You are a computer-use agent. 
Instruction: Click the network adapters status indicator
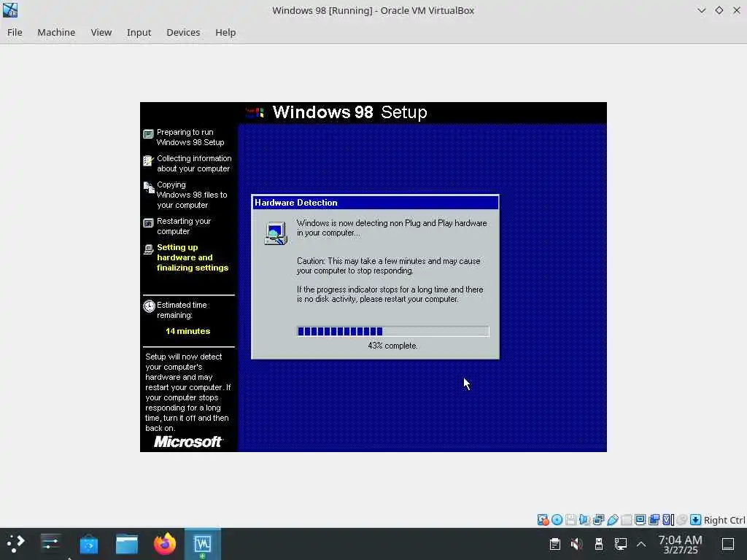598,519
